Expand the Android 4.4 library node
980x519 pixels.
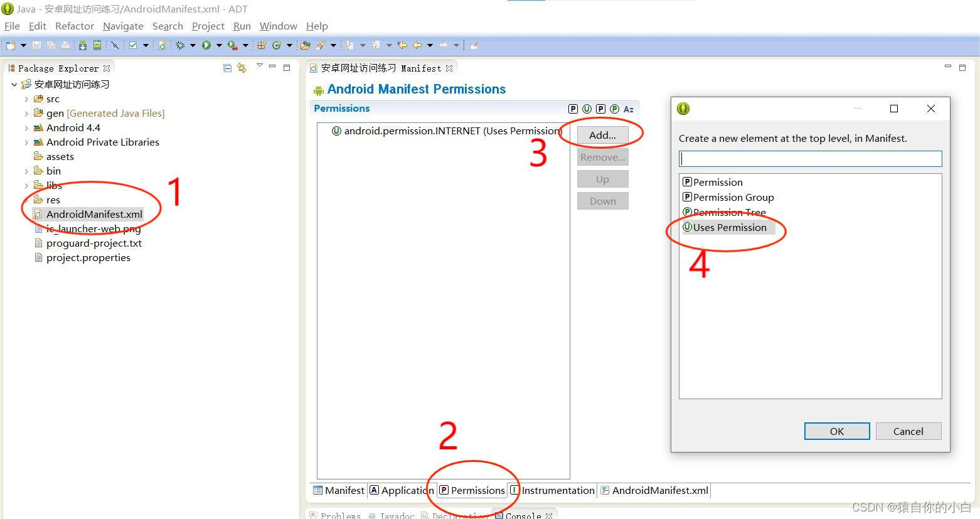click(26, 128)
